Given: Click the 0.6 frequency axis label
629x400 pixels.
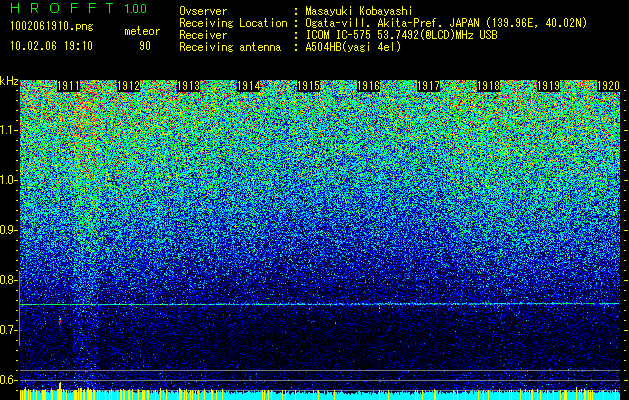Looking at the screenshot, I should (x=8, y=380).
